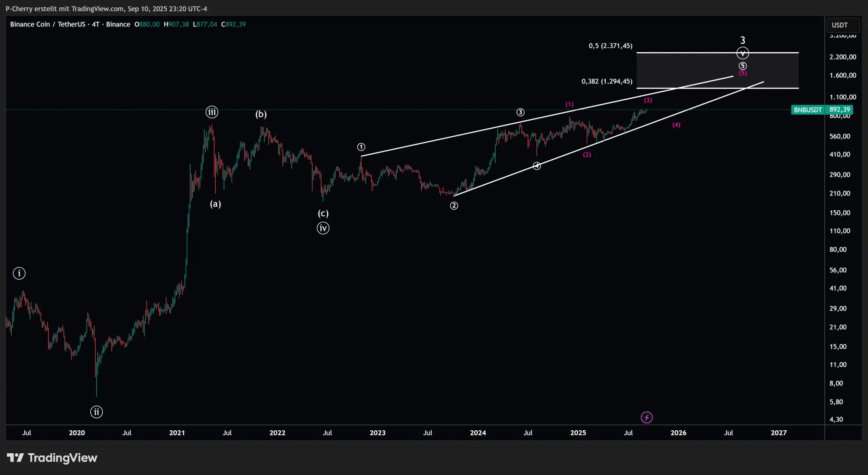The height and width of the screenshot is (475, 868).
Task: Click the 15,00 price axis level
Action: point(838,346)
